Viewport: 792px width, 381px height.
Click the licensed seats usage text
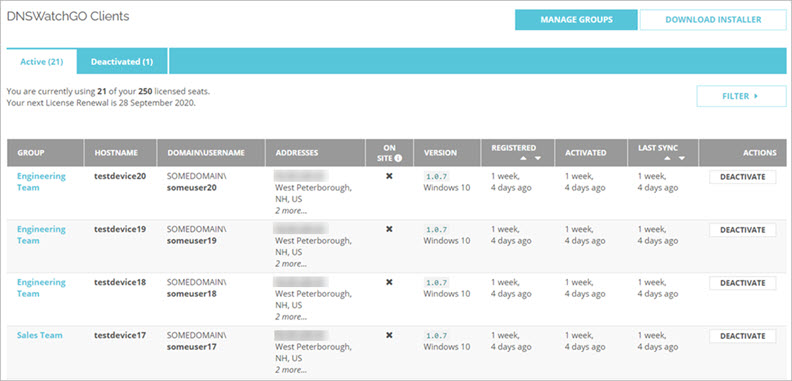click(x=108, y=92)
